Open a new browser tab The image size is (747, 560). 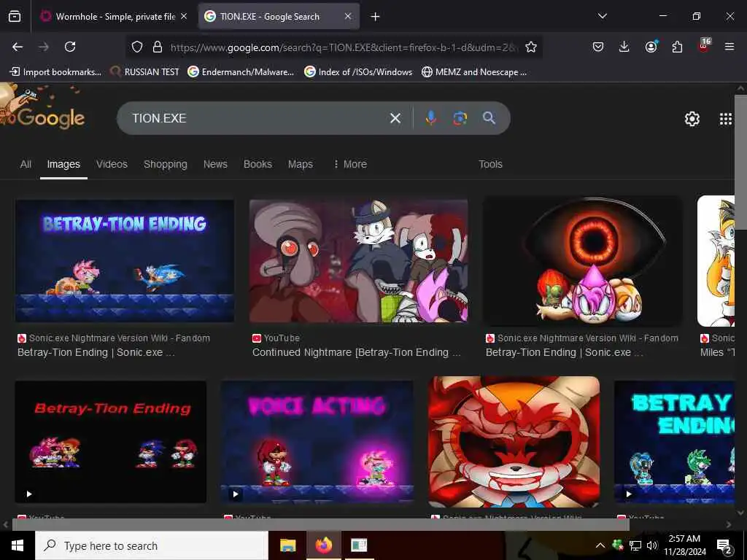[x=375, y=17]
